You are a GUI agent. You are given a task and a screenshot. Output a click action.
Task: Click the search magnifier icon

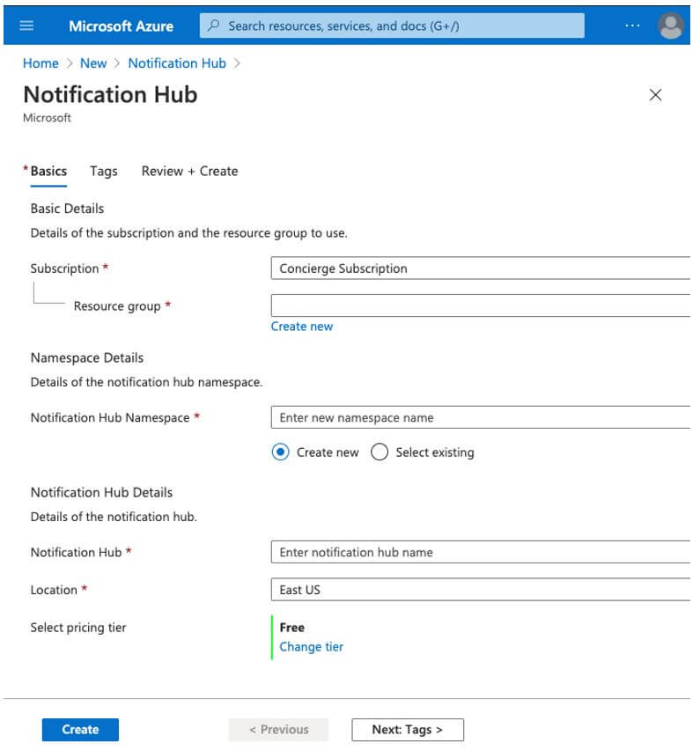pos(214,26)
